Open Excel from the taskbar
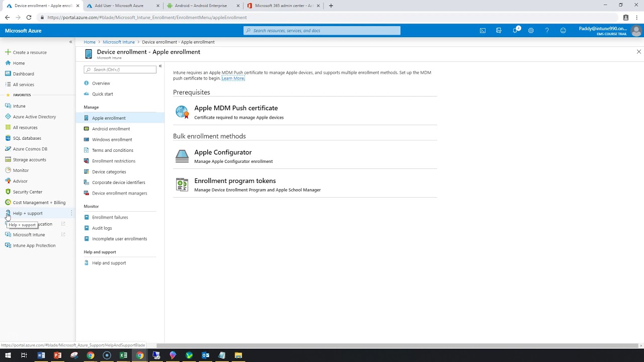This screenshot has height=362, width=644. [123, 355]
